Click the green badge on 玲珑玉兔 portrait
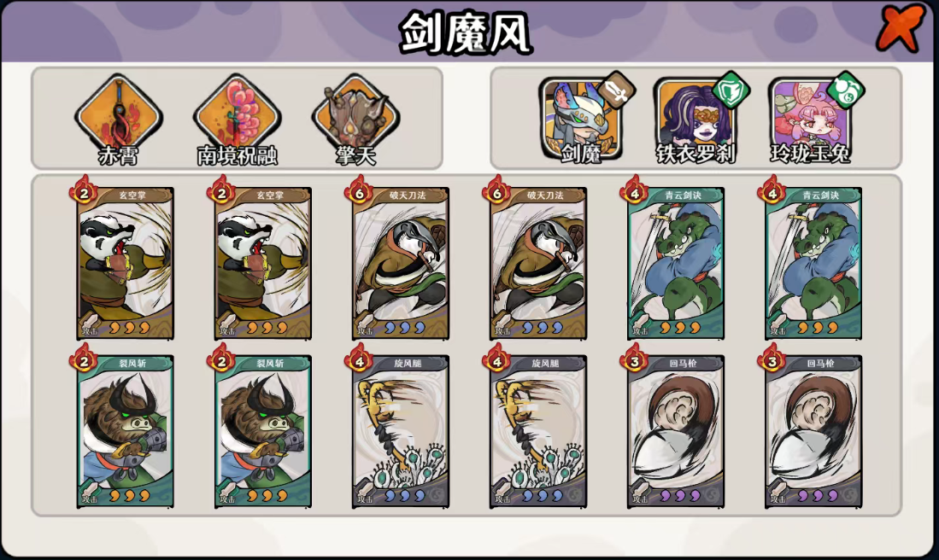 [846, 91]
